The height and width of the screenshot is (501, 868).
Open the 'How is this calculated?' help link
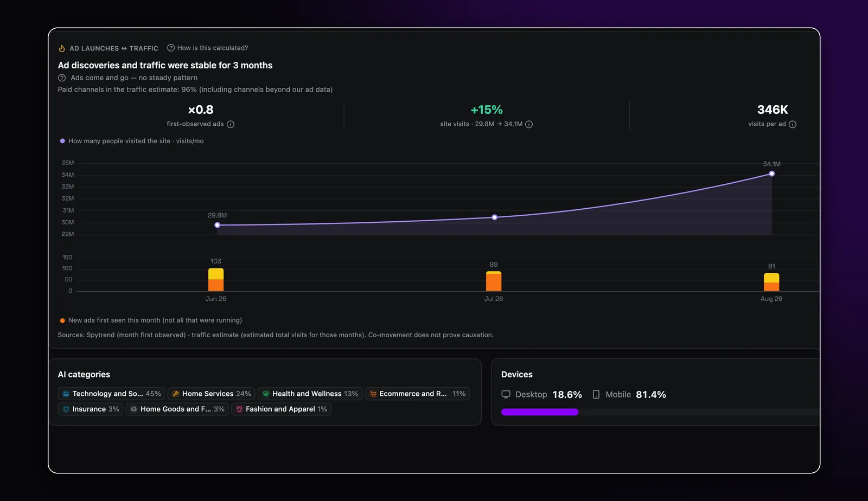208,48
